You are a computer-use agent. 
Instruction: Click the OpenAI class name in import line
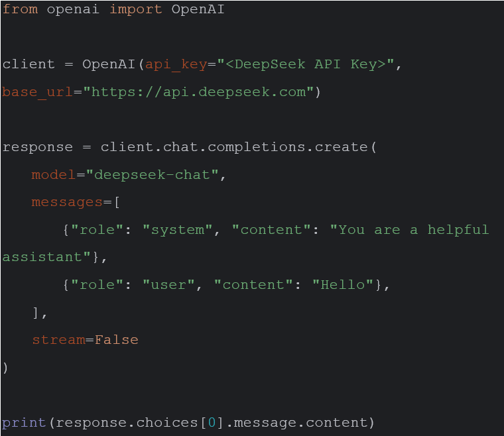coord(198,9)
